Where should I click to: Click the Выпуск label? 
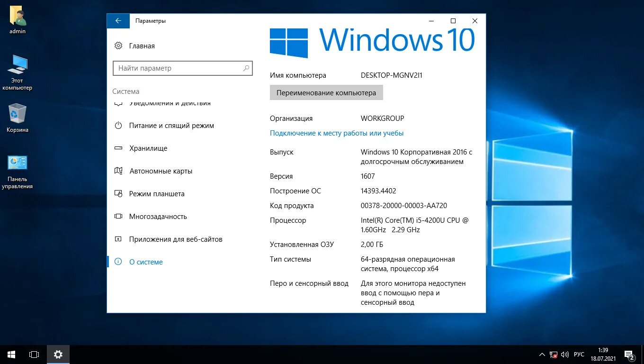(x=282, y=152)
